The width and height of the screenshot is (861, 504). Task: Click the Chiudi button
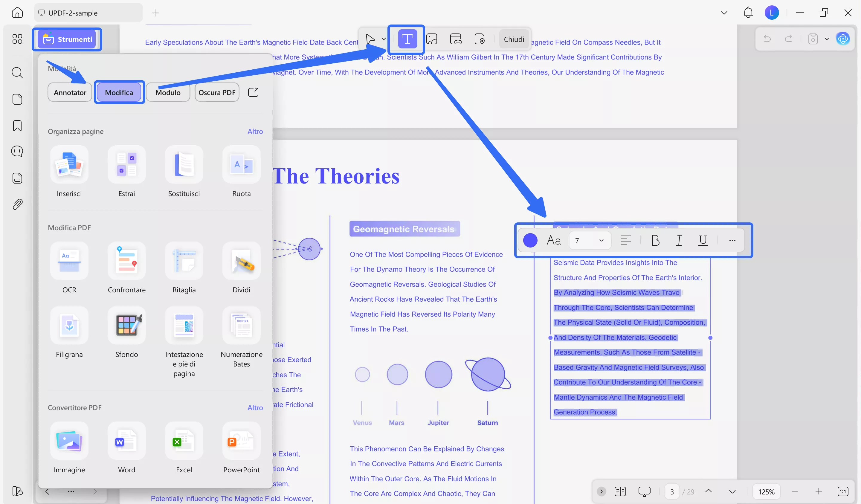514,39
